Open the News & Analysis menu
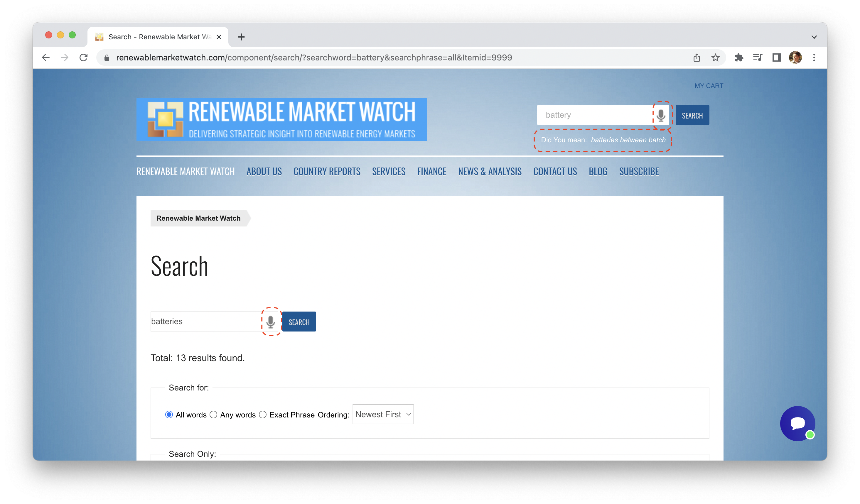Image resolution: width=860 pixels, height=504 pixels. [x=490, y=172]
